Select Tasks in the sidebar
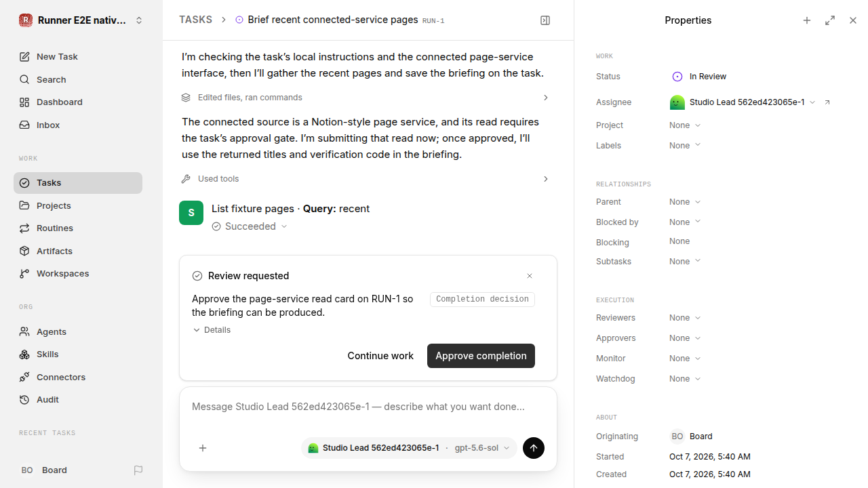Image resolution: width=868 pixels, height=488 pixels. (78, 183)
